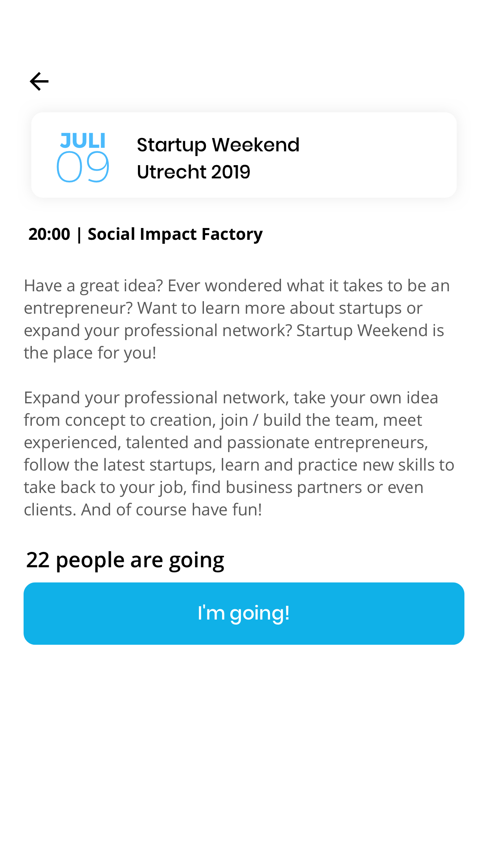488x868 pixels.
Task: Open the Social Impact Factory location
Action: [175, 234]
